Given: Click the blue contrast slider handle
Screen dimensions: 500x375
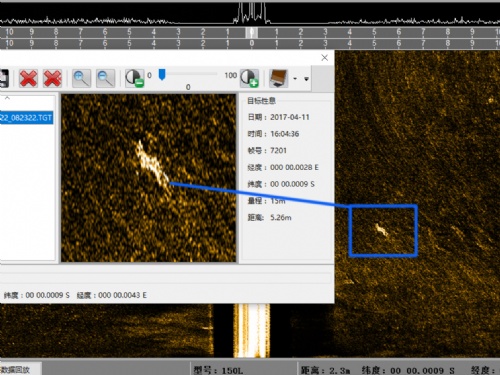Looking at the screenshot, I should [162, 75].
